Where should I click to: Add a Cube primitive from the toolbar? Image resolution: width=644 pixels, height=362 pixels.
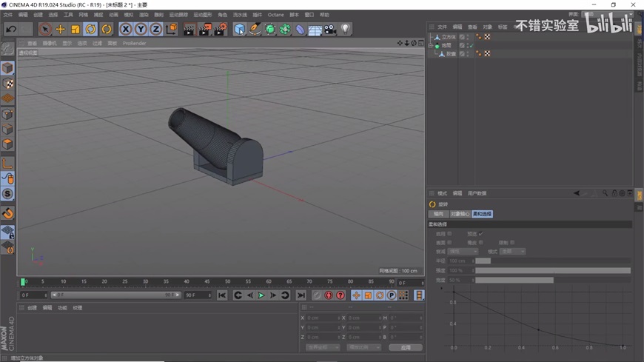(x=239, y=30)
